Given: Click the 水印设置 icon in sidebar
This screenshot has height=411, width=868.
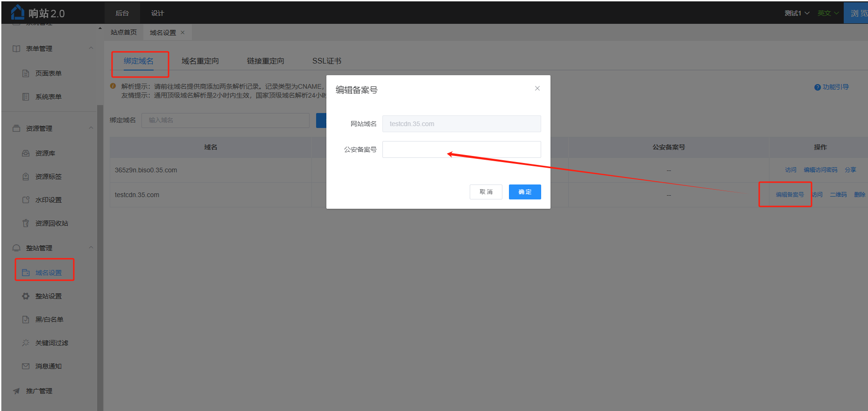Looking at the screenshot, I should point(26,200).
